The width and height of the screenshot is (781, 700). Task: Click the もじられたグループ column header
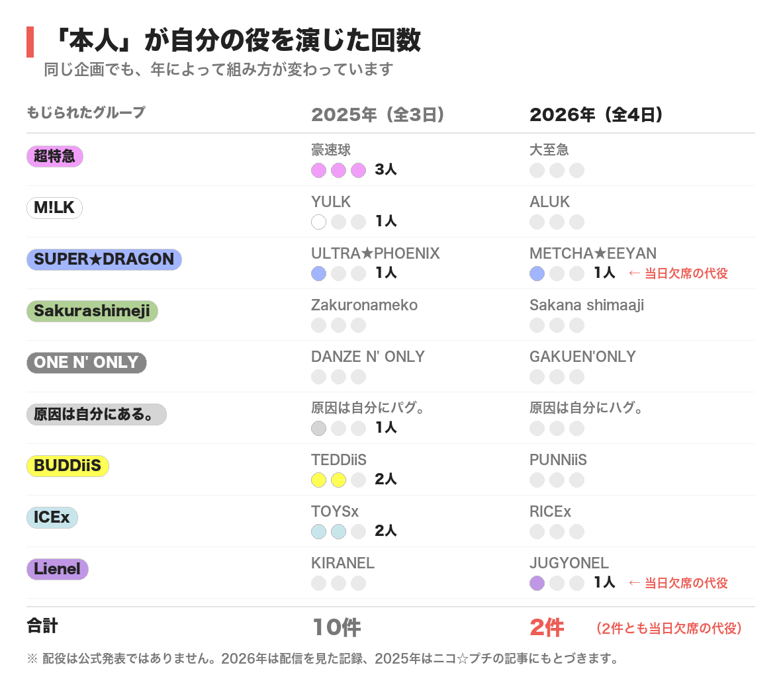86,112
